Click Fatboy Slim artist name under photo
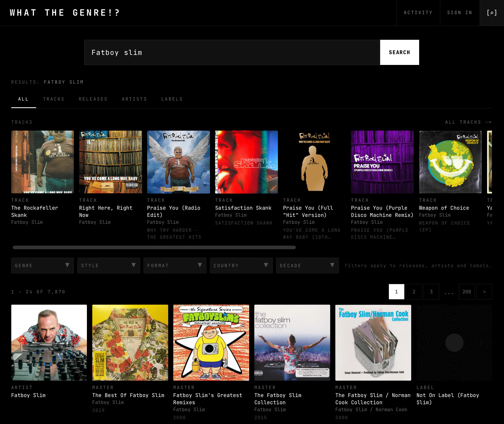This screenshot has width=504, height=424. (28, 395)
